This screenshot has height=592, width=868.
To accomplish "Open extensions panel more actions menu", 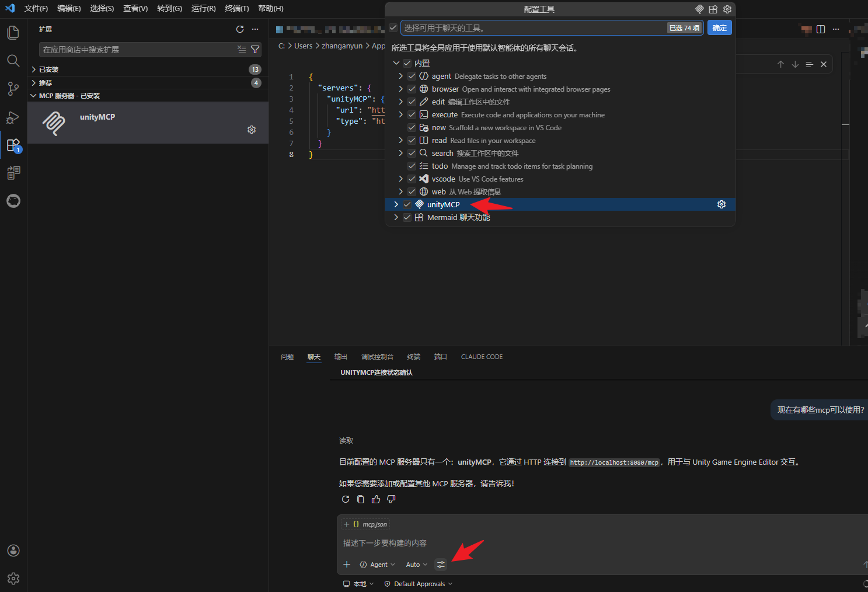I will coord(255,29).
